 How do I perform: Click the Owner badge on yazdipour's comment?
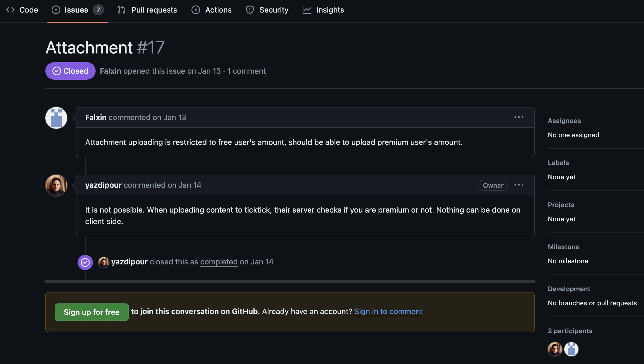coord(493,185)
